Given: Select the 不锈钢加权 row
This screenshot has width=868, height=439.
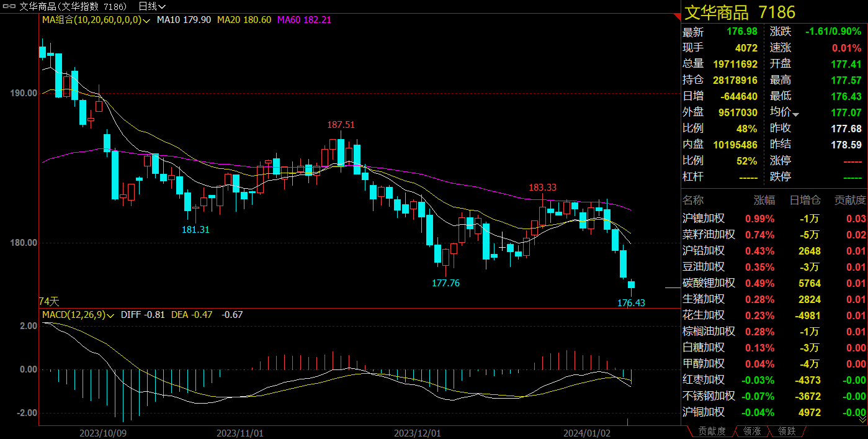Looking at the screenshot, I should (x=774, y=396).
